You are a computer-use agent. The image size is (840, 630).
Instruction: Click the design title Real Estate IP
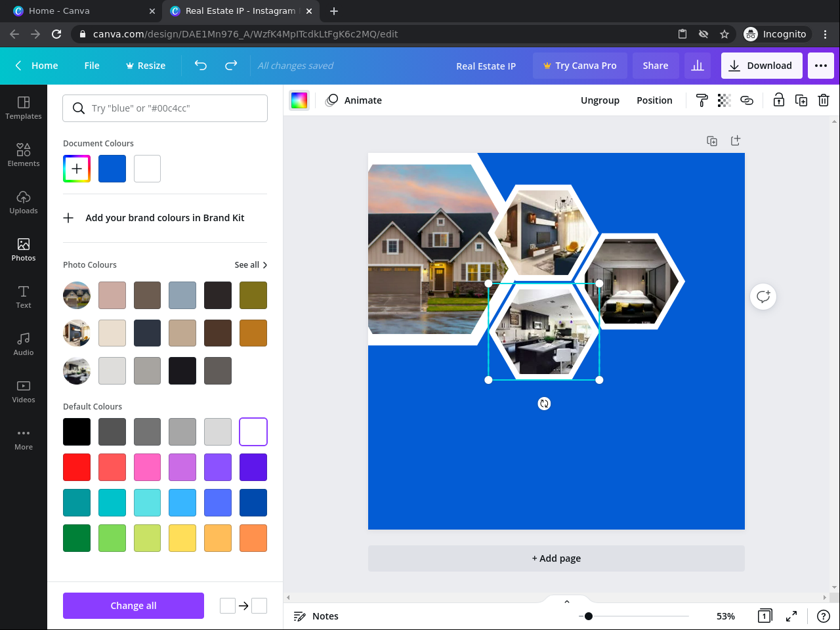pyautogui.click(x=486, y=66)
